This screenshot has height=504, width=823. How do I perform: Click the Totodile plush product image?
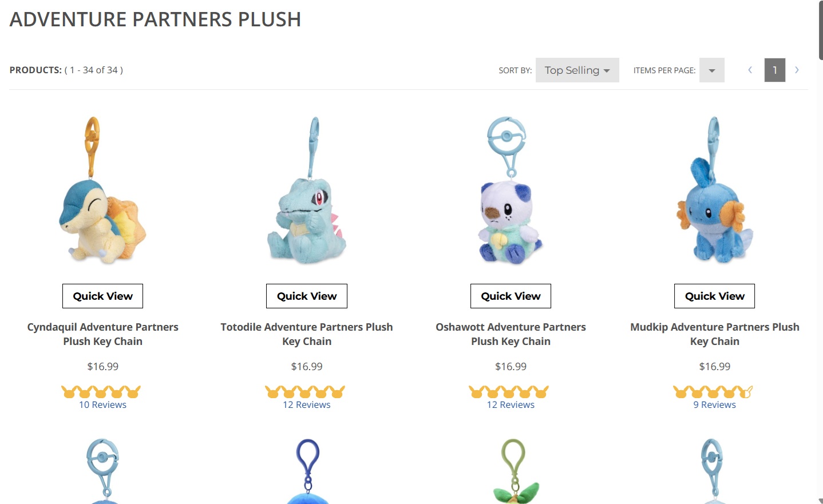tap(307, 191)
